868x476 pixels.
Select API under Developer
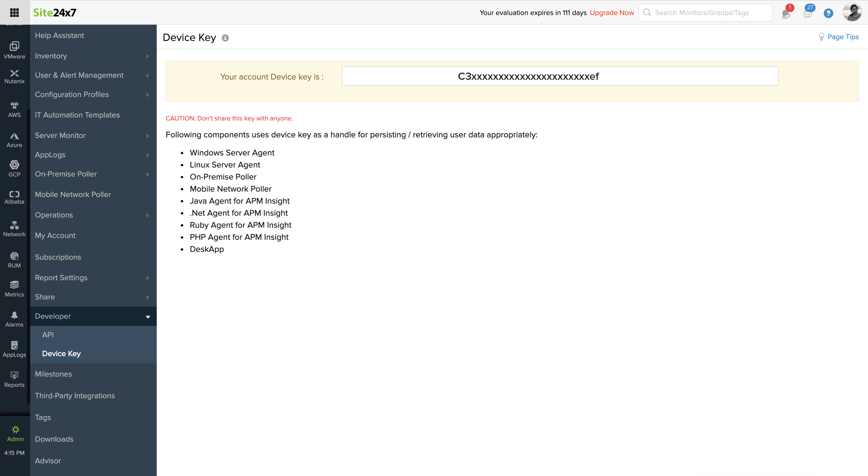tap(48, 334)
